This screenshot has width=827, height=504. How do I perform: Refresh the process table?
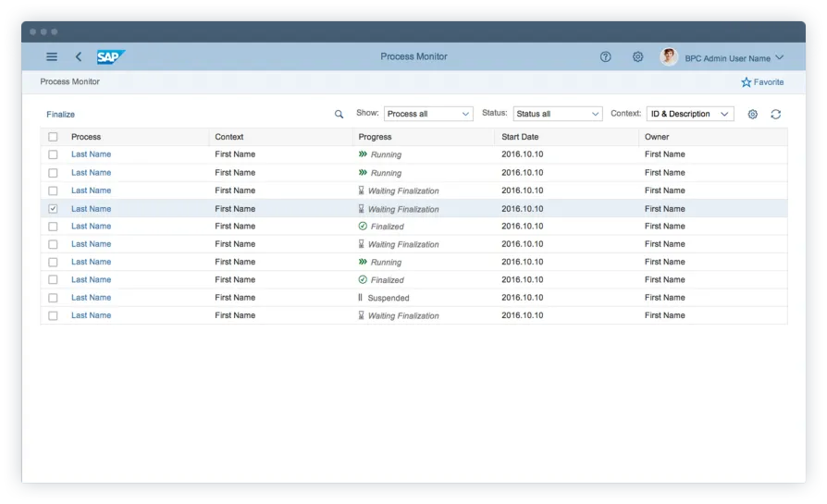point(775,115)
